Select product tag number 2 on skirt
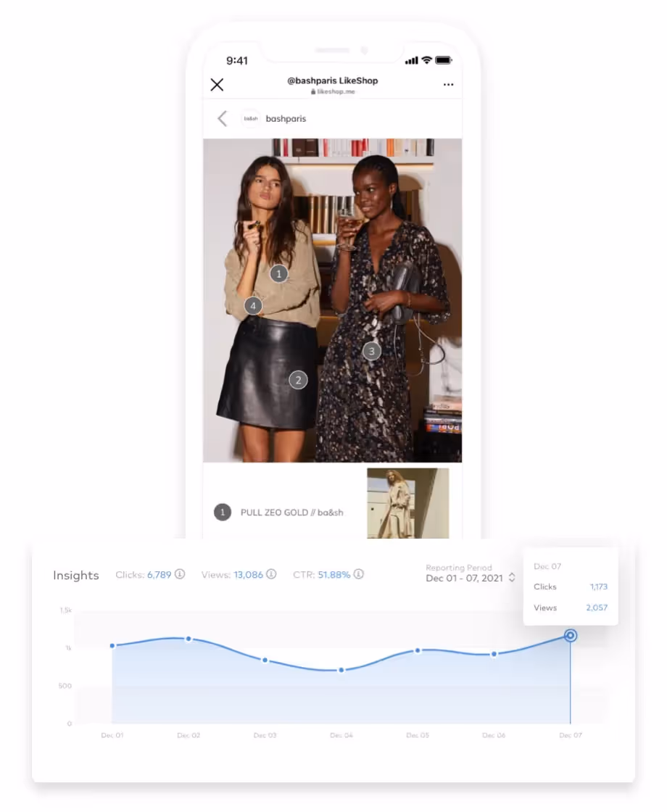667x812 pixels. (298, 380)
